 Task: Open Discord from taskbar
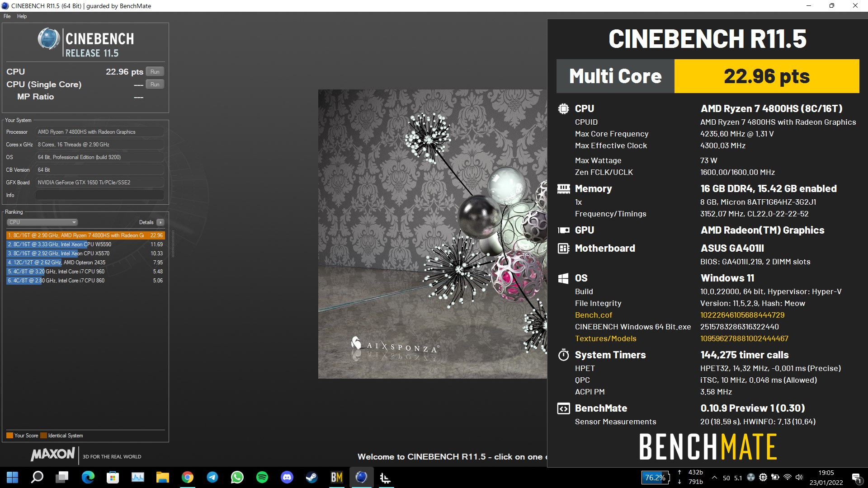click(x=287, y=477)
